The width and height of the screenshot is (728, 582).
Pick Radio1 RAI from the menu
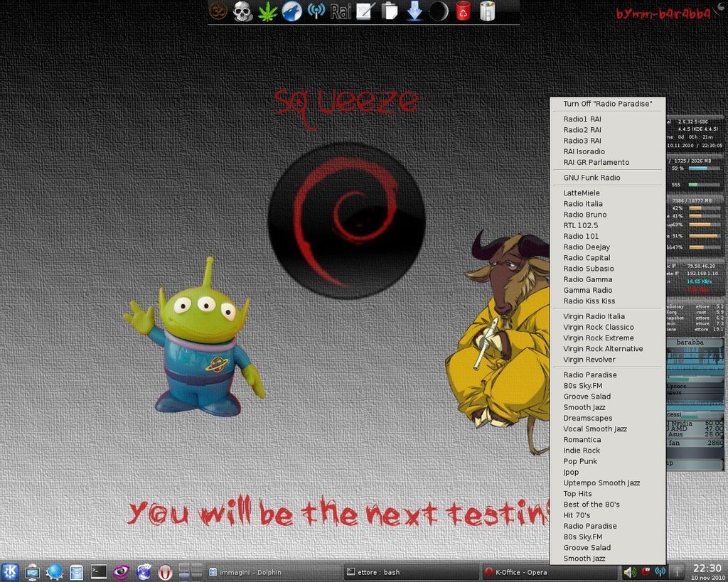pos(582,119)
